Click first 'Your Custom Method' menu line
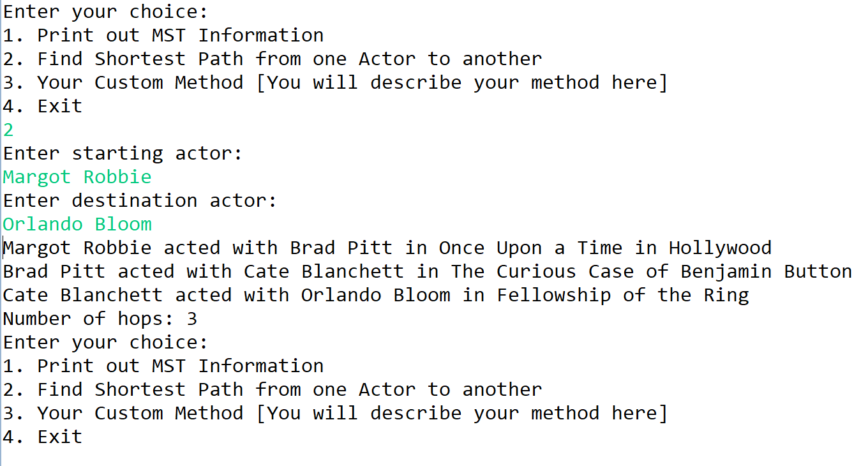This screenshot has height=466, width=868. pyautogui.click(x=335, y=82)
